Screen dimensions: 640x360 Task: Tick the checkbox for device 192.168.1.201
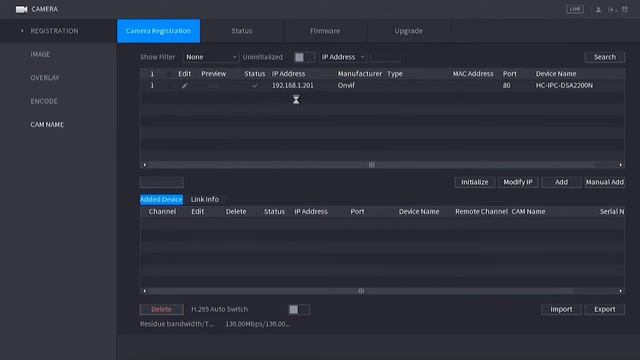[169, 86]
